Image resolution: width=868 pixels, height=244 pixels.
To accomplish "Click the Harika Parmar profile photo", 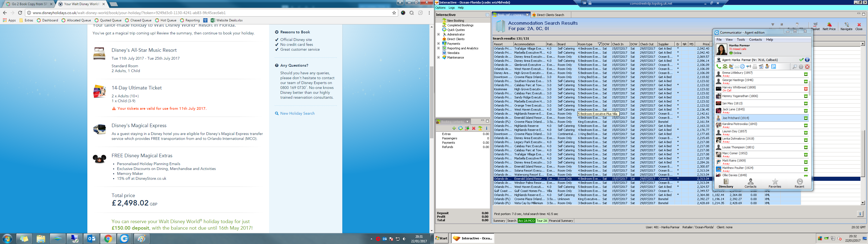I will click(722, 49).
